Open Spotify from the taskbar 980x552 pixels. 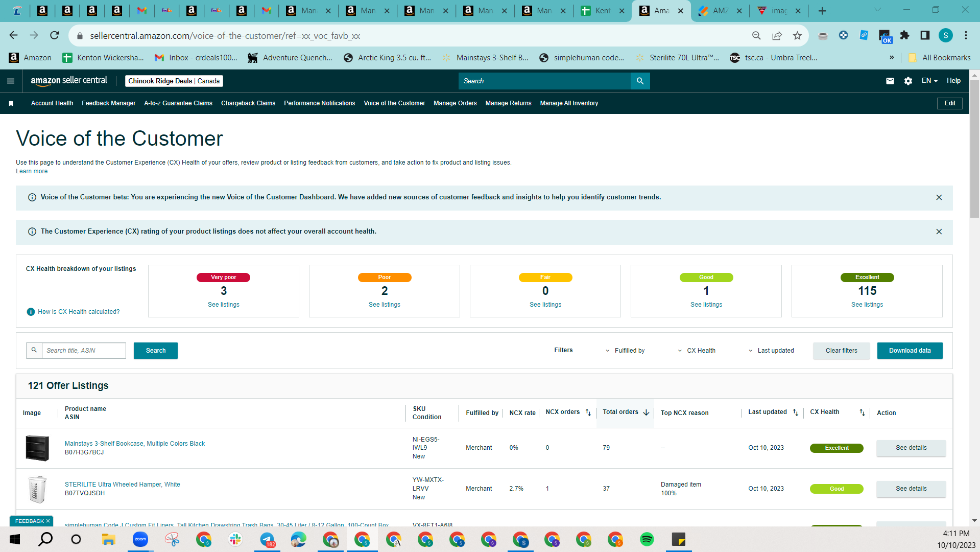tap(647, 539)
